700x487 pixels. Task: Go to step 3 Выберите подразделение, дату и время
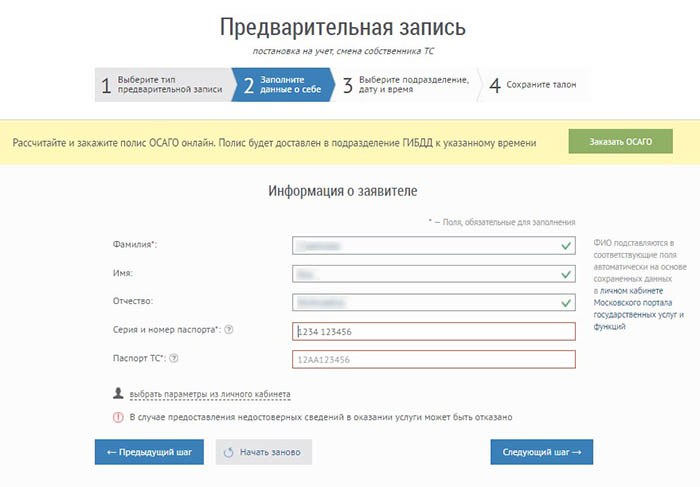(406, 85)
